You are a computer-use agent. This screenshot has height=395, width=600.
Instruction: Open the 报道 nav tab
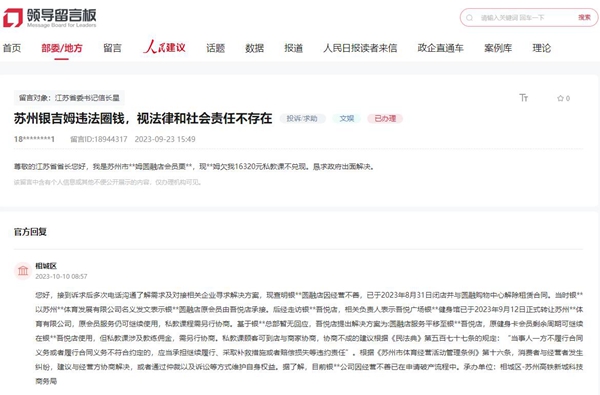tap(293, 48)
